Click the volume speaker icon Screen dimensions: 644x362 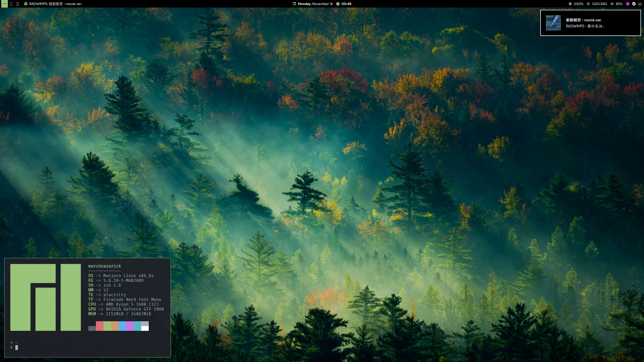pyautogui.click(x=612, y=4)
